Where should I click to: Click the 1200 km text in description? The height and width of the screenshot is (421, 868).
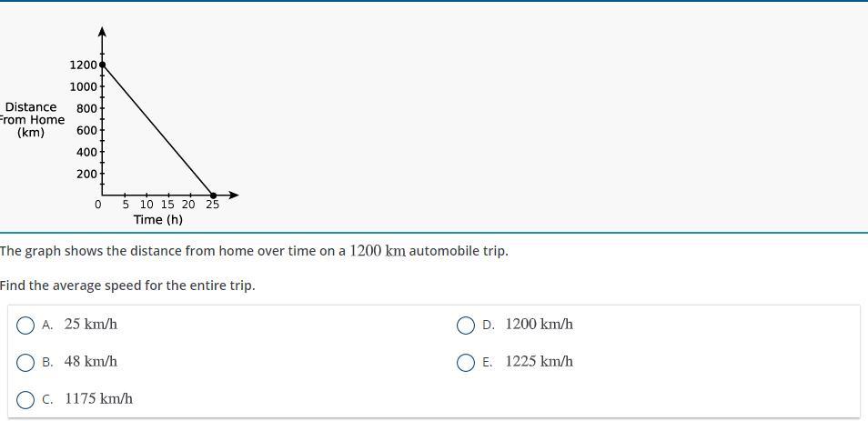pos(378,251)
